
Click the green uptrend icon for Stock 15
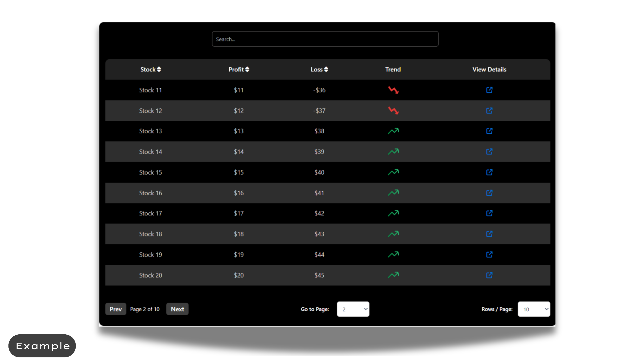click(x=393, y=172)
